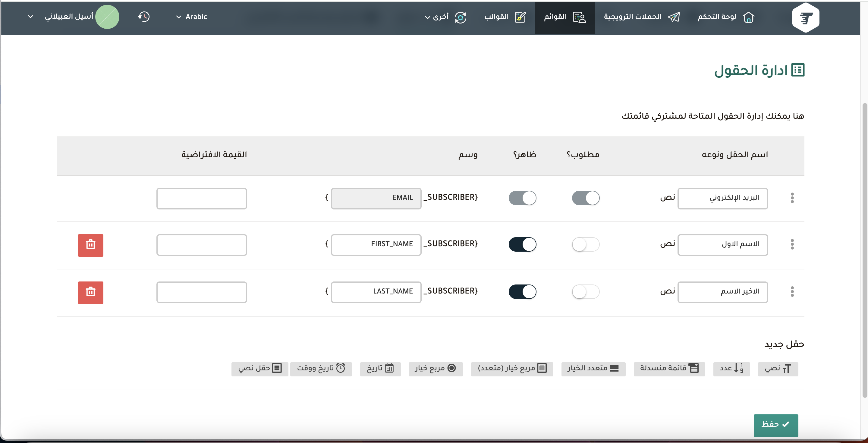This screenshot has width=868, height=443.
Task: Open the Arabic language dropdown
Action: click(191, 17)
